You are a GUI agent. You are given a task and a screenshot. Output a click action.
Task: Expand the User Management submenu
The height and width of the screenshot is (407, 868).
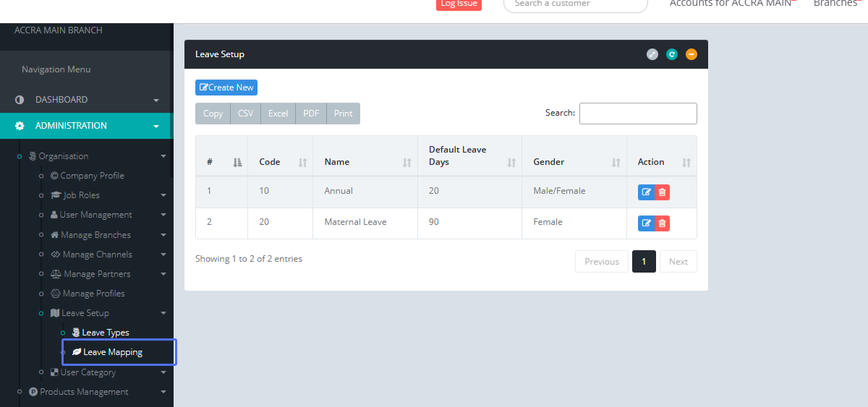point(163,215)
